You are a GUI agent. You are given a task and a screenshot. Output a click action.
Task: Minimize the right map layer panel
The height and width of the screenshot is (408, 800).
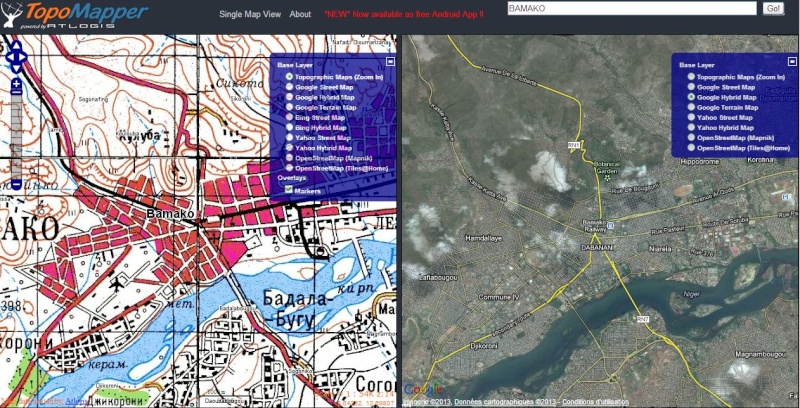click(792, 61)
